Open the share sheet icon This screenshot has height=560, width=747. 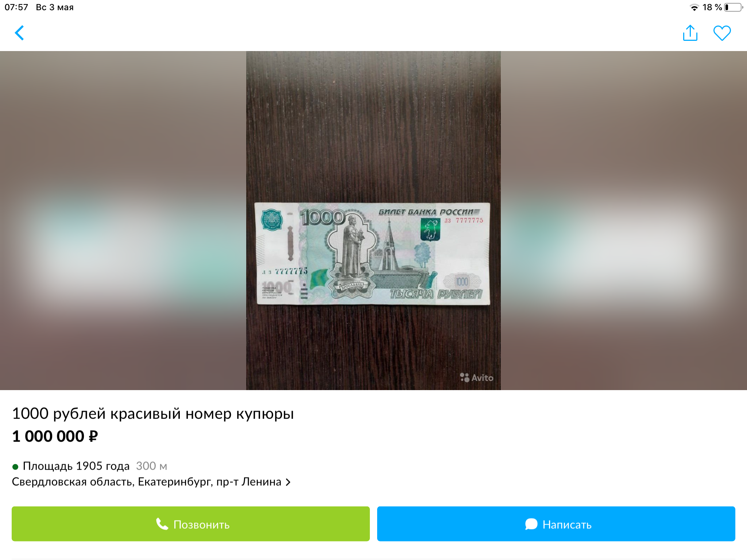[x=690, y=33]
